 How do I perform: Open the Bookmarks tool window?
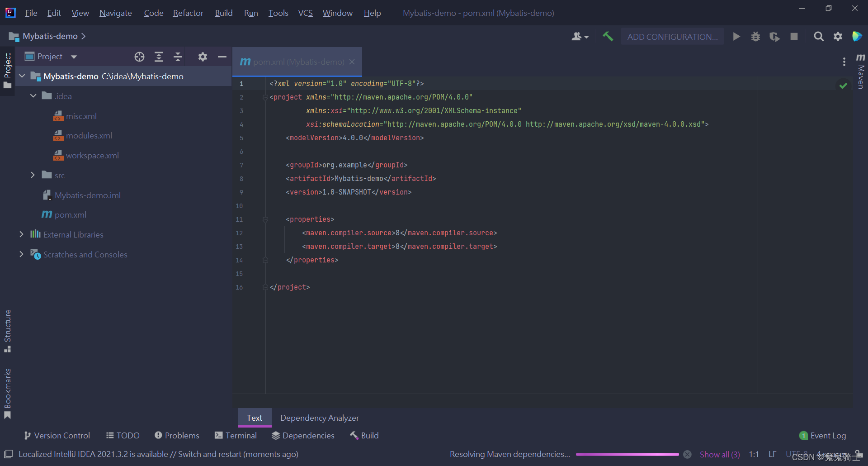coord(7,394)
